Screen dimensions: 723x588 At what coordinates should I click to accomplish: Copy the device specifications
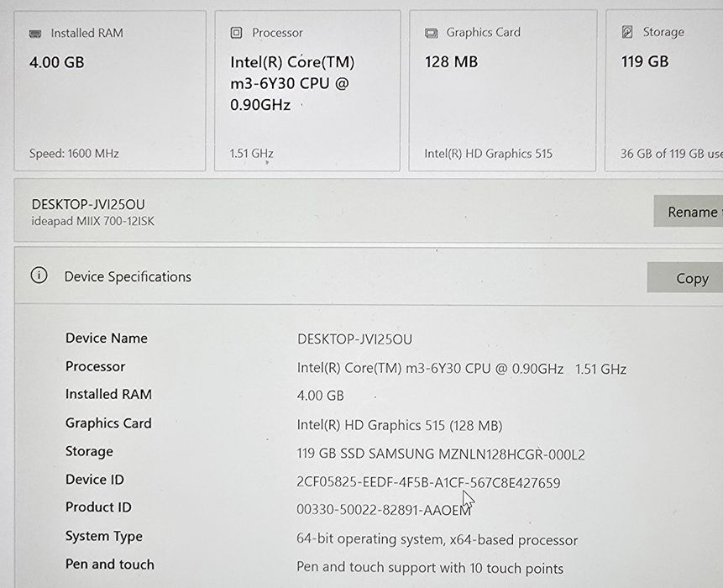coord(685,278)
